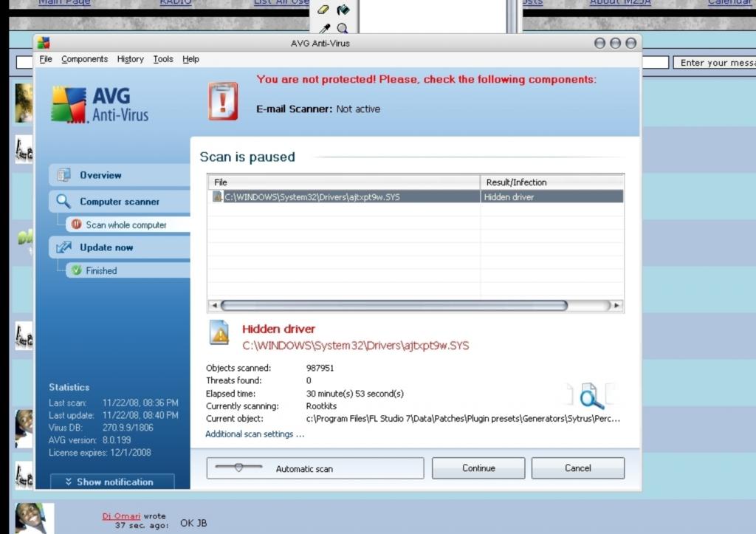Click the paused Scan whole computer icon

point(76,225)
